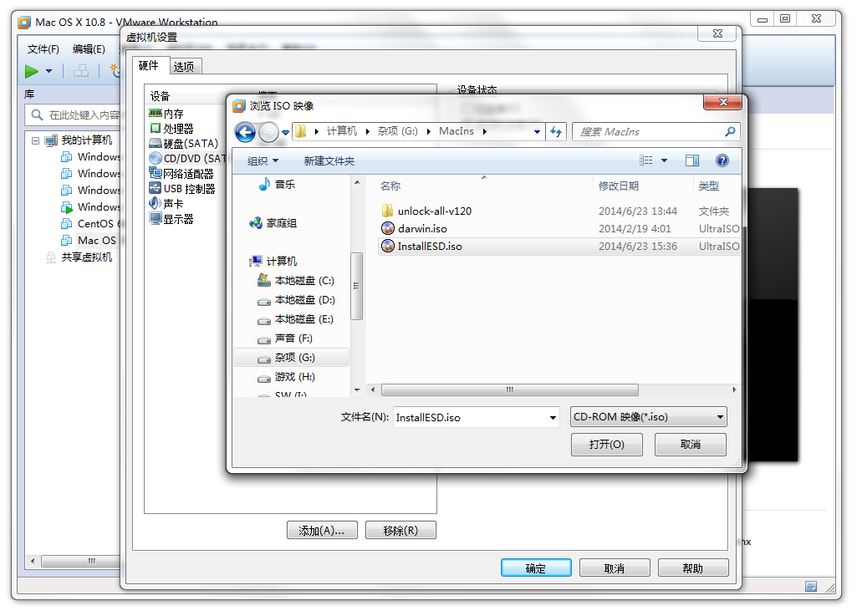Viewport: 857px width, 616px height.
Task: Switch to the 选项 tab
Action: tap(184, 67)
